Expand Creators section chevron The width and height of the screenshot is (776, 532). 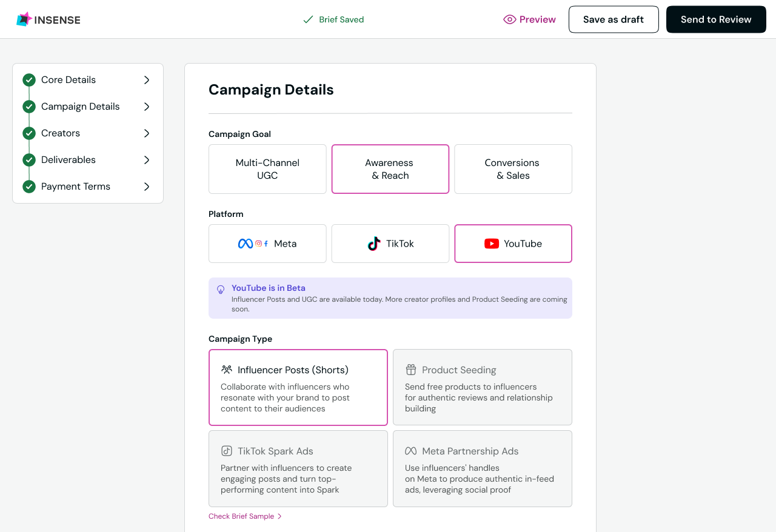[147, 133]
